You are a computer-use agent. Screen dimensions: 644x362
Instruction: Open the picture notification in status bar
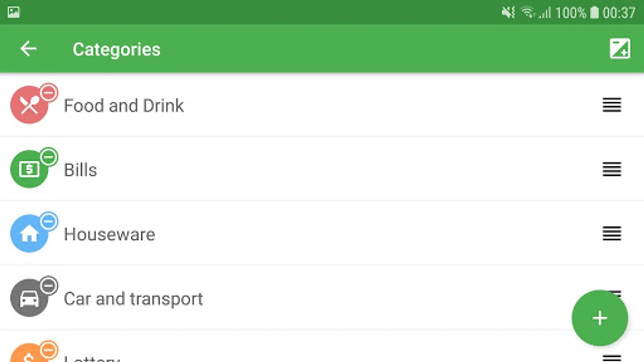(13, 12)
